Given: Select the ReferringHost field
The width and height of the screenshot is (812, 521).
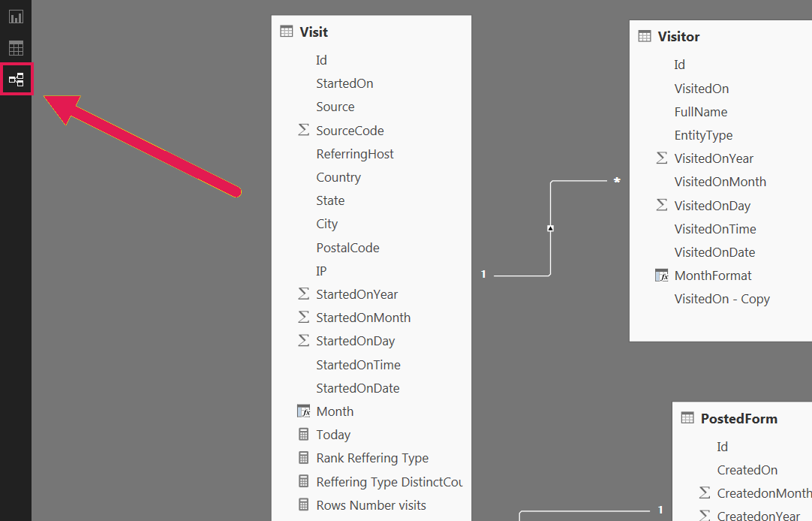Looking at the screenshot, I should coord(355,154).
